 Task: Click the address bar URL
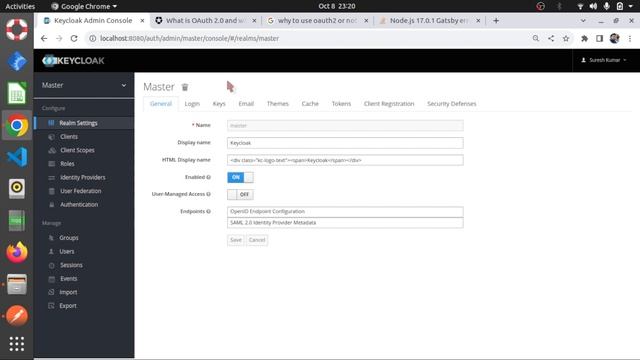(x=189, y=38)
